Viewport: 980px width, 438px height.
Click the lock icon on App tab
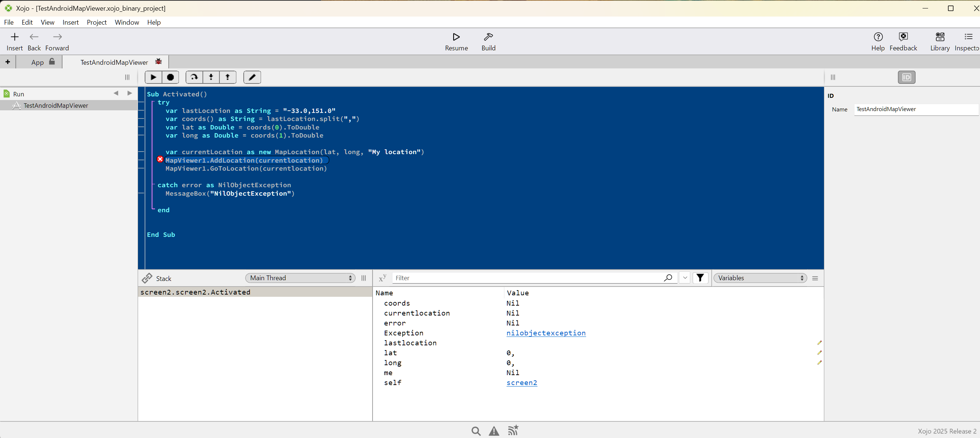click(52, 61)
